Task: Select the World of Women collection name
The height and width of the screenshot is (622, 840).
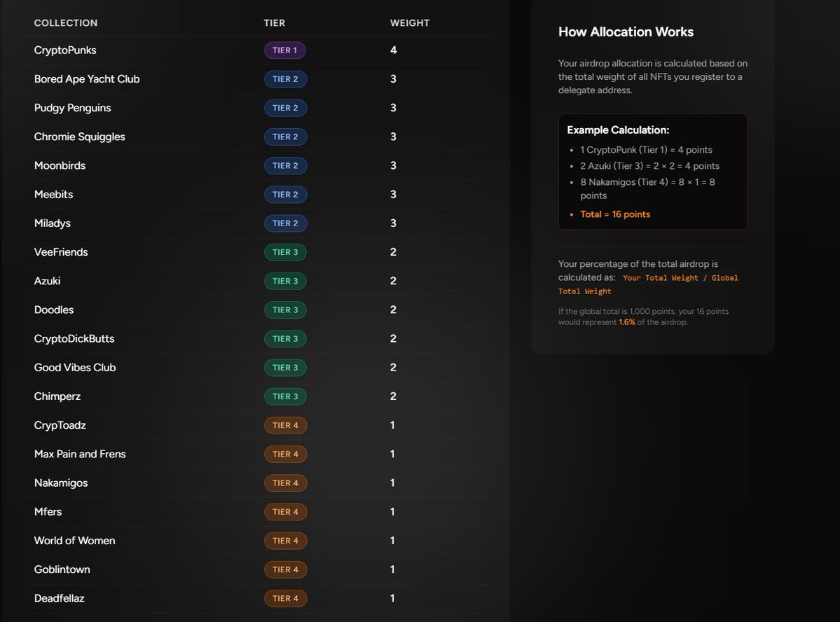Action: [x=75, y=541]
